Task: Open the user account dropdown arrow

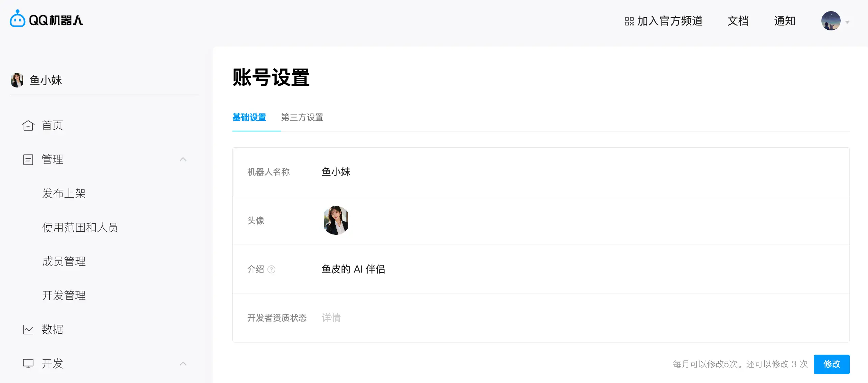Action: 847,22
